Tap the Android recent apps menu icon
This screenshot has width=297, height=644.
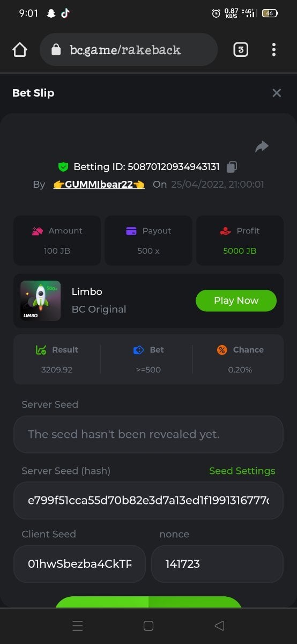77,626
